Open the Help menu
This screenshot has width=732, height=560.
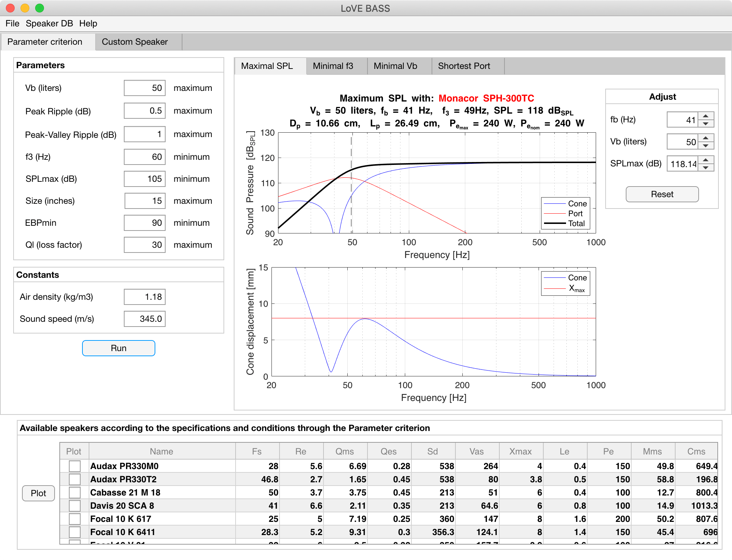[x=88, y=23]
